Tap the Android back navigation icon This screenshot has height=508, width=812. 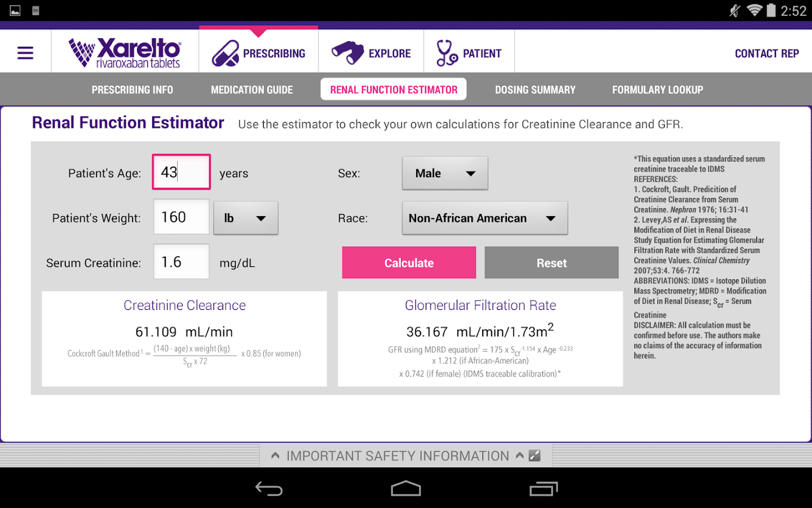(x=269, y=489)
